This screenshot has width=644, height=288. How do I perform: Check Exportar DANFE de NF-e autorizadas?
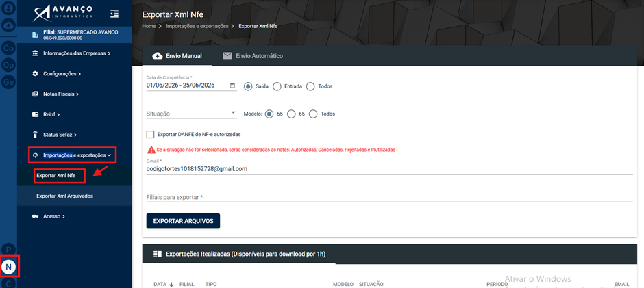tap(150, 134)
